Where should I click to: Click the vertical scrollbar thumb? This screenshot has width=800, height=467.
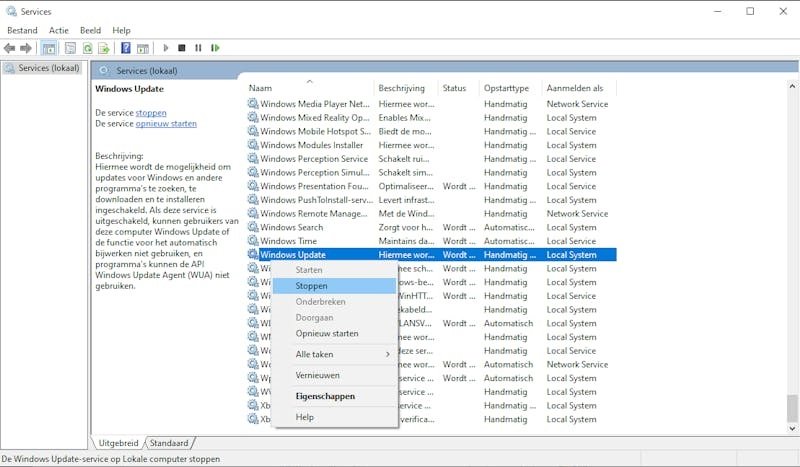pos(792,408)
